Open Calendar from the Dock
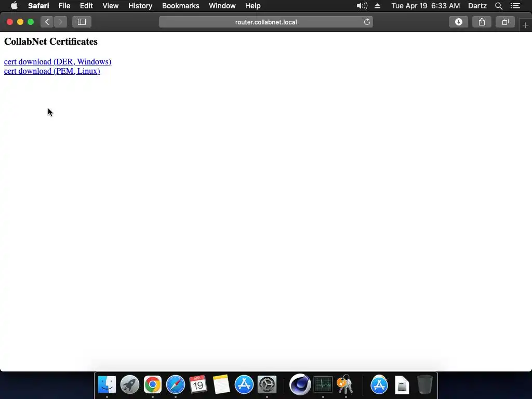 click(x=198, y=385)
